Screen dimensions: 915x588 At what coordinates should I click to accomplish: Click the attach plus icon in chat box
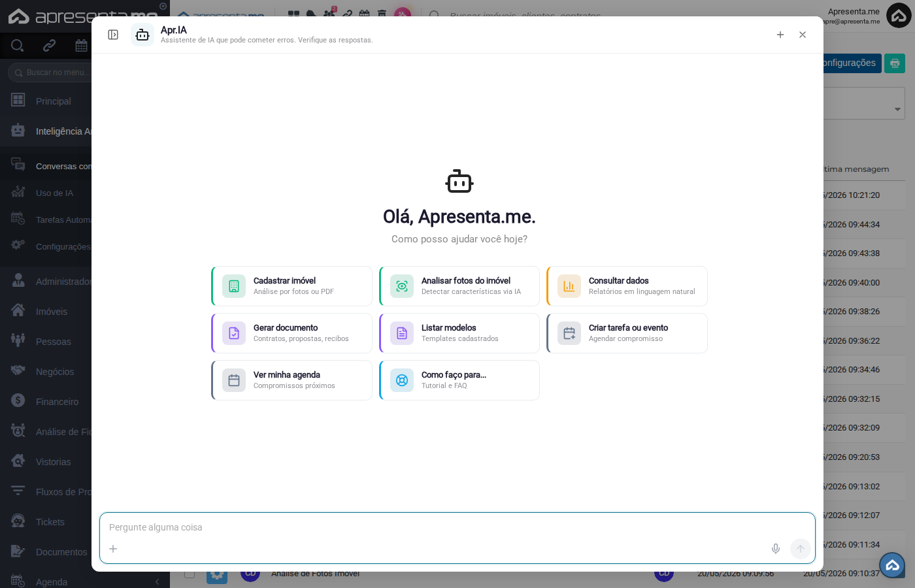click(x=113, y=549)
